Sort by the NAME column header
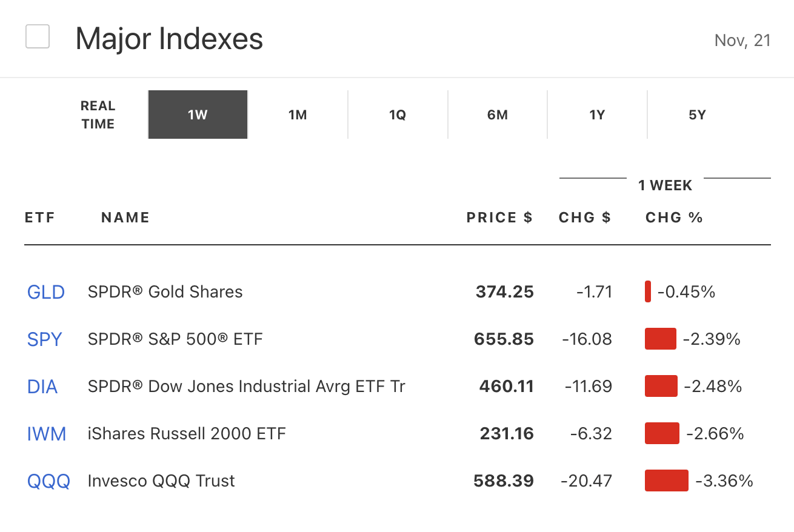Viewport: 794px width, 532px height. point(125,218)
